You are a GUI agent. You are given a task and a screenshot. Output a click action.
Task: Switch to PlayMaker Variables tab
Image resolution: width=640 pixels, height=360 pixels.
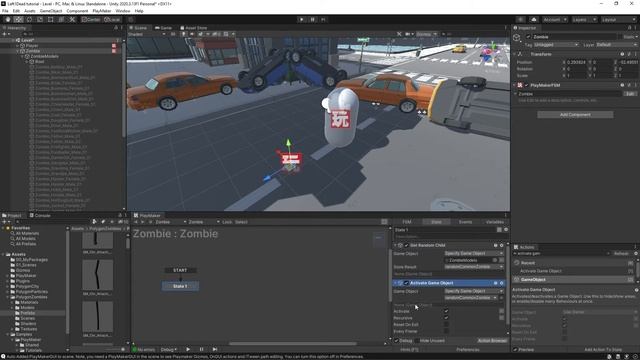click(x=495, y=222)
